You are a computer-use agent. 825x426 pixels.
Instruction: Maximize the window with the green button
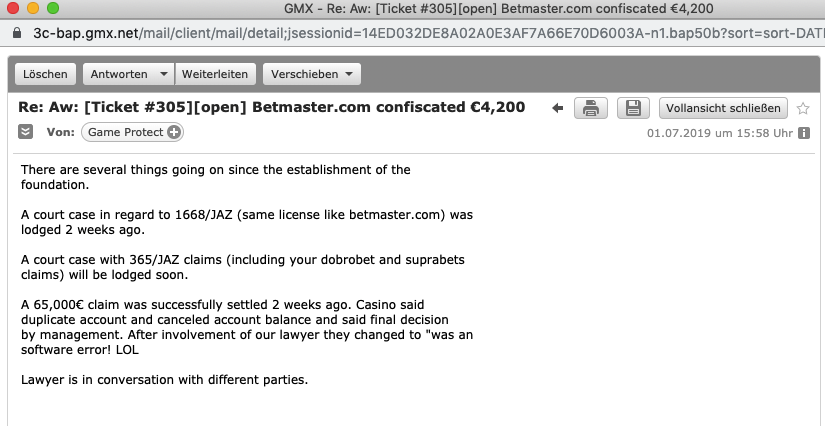[x=53, y=8]
